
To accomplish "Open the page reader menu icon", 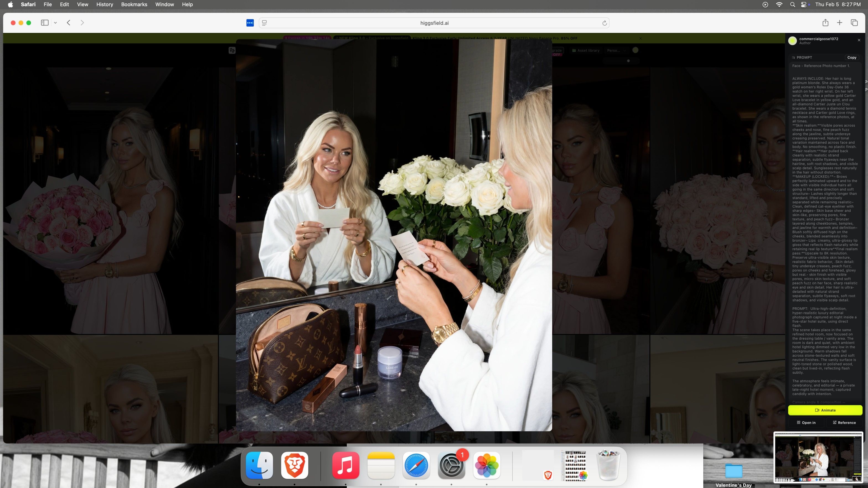I will (265, 23).
